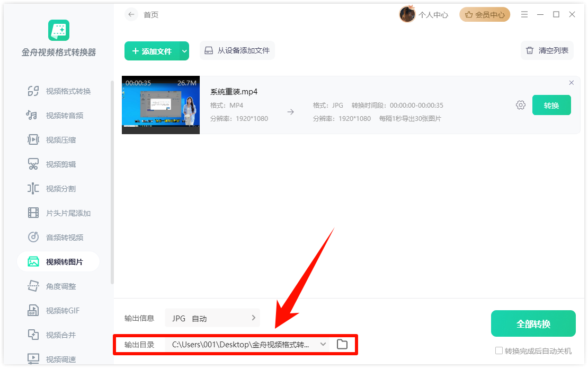The height and width of the screenshot is (368, 588).
Task: Expand the 添加文件 dropdown arrow
Action: [x=184, y=51]
